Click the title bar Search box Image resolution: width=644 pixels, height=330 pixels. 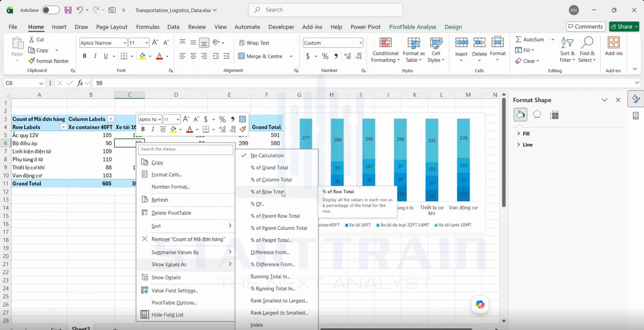pos(326,10)
